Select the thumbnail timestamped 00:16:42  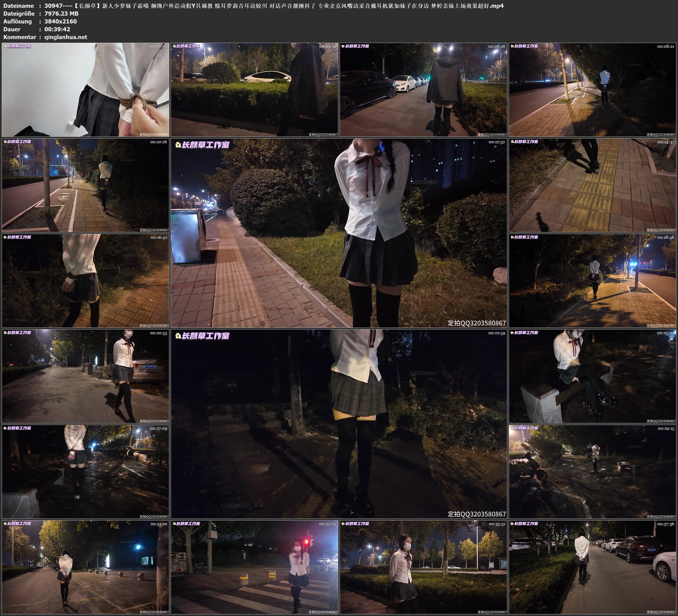tap(85, 280)
